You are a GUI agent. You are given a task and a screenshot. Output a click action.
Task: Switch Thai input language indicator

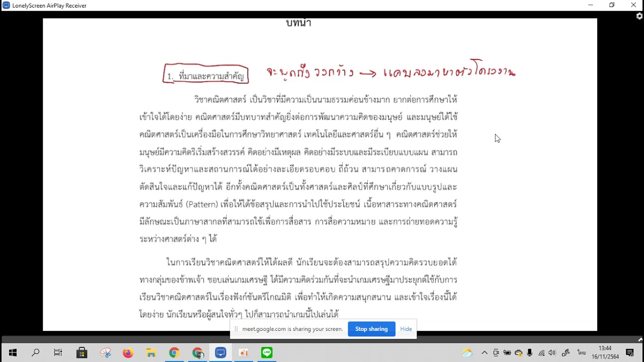(x=582, y=353)
